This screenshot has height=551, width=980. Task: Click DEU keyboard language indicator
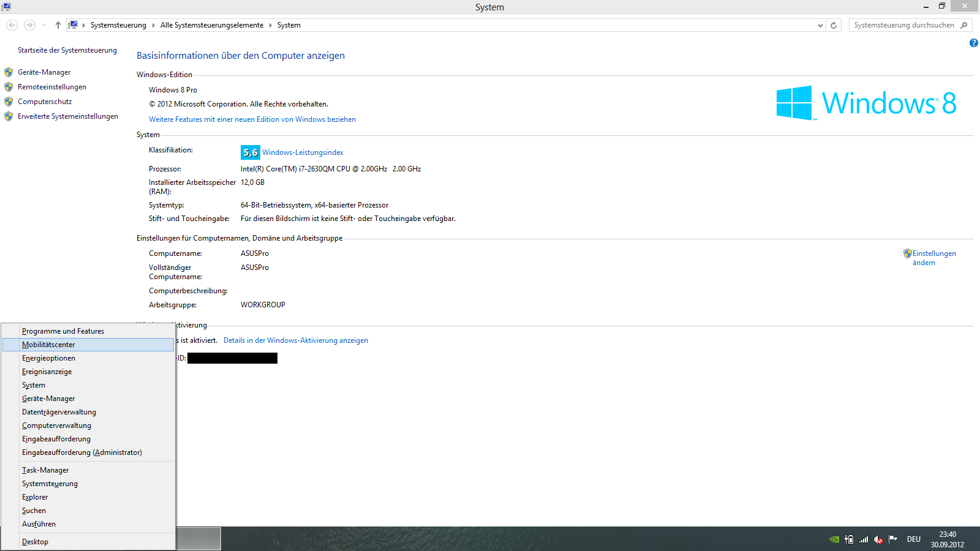[x=914, y=539]
